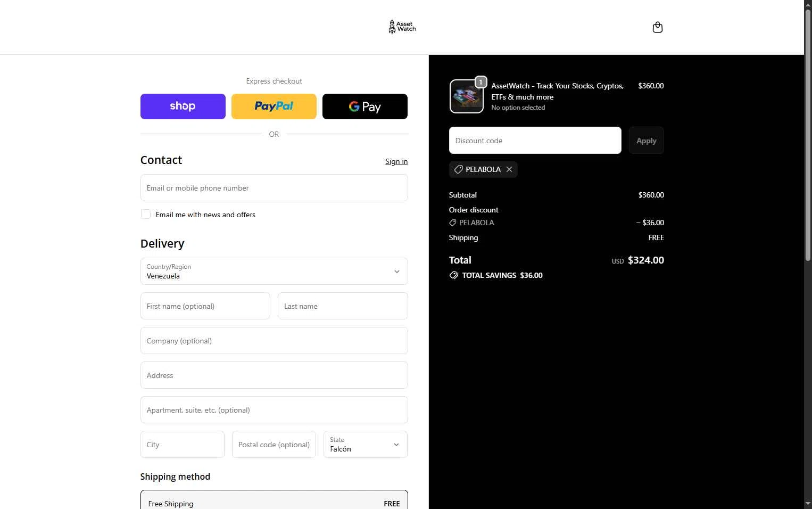Focus the First name (optional) field
Image resolution: width=812 pixels, height=509 pixels.
tap(205, 306)
